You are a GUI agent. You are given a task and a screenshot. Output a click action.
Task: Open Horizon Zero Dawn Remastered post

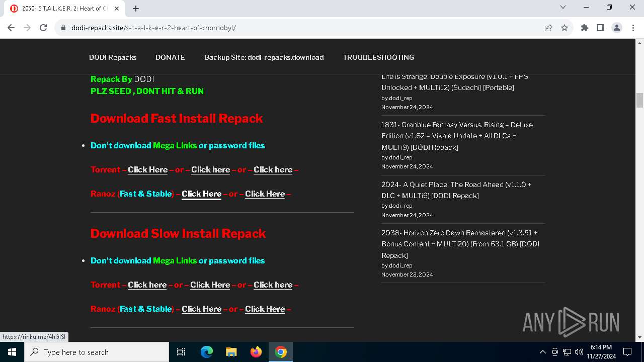click(x=460, y=244)
